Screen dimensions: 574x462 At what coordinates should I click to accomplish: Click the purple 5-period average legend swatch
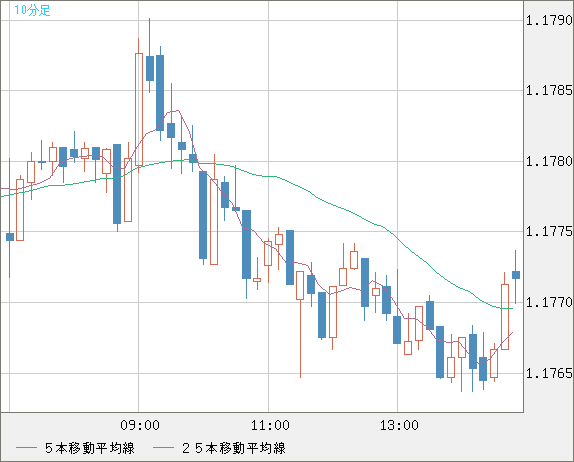click(26, 448)
